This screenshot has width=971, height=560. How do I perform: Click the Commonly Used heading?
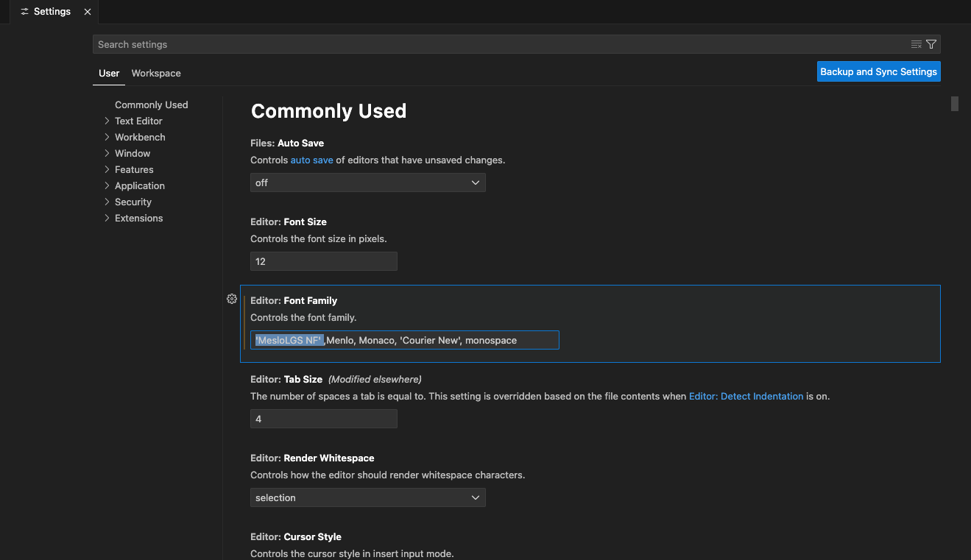pos(329,111)
